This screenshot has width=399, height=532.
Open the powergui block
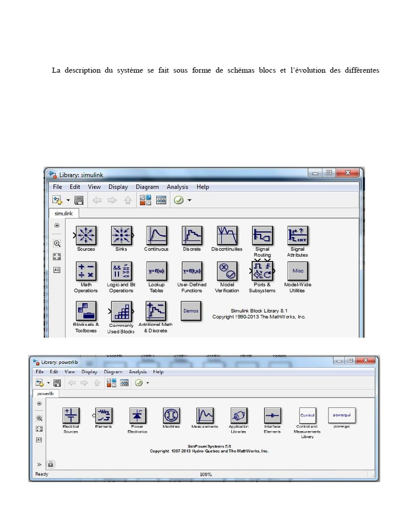click(342, 415)
